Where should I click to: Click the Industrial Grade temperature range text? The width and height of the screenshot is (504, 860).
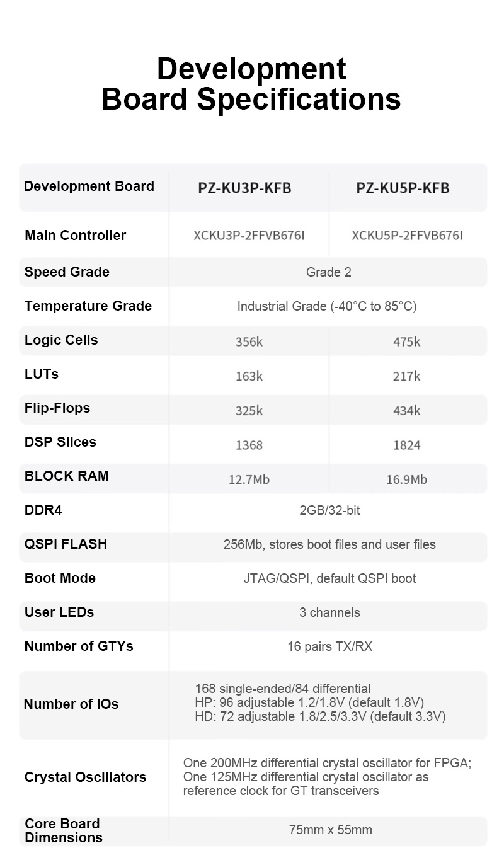pyautogui.click(x=327, y=306)
